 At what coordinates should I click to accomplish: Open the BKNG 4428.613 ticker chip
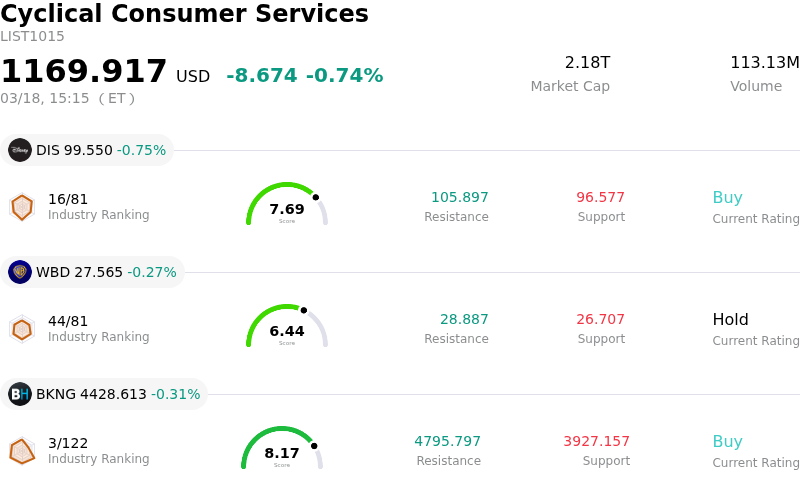(106, 394)
